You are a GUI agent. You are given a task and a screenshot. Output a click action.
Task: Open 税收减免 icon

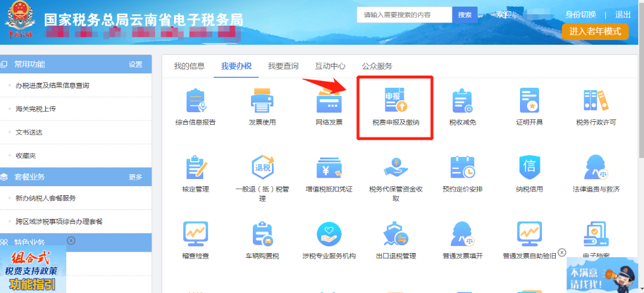point(463,100)
